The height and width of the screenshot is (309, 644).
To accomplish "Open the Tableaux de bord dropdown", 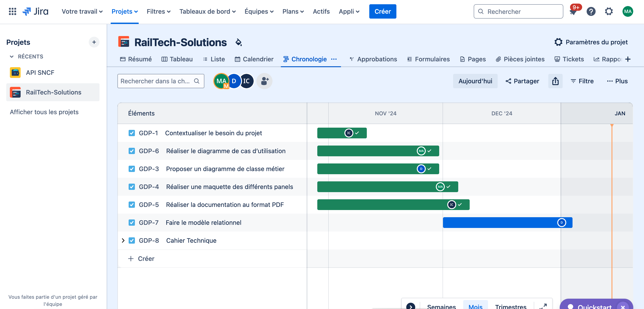I will [x=207, y=11].
